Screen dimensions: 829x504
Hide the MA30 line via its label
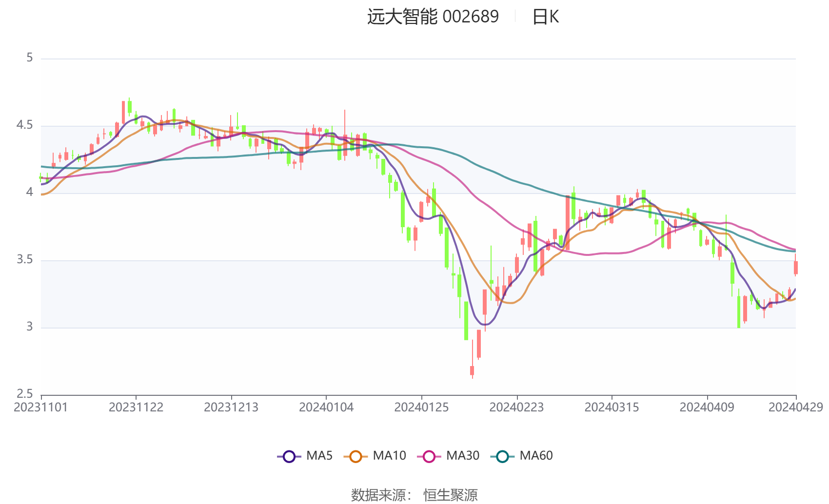pos(463,456)
